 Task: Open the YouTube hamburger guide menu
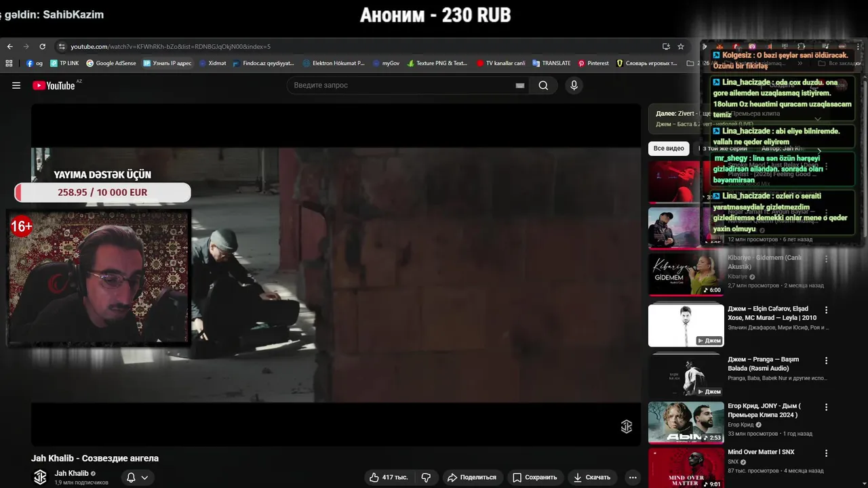(x=16, y=85)
